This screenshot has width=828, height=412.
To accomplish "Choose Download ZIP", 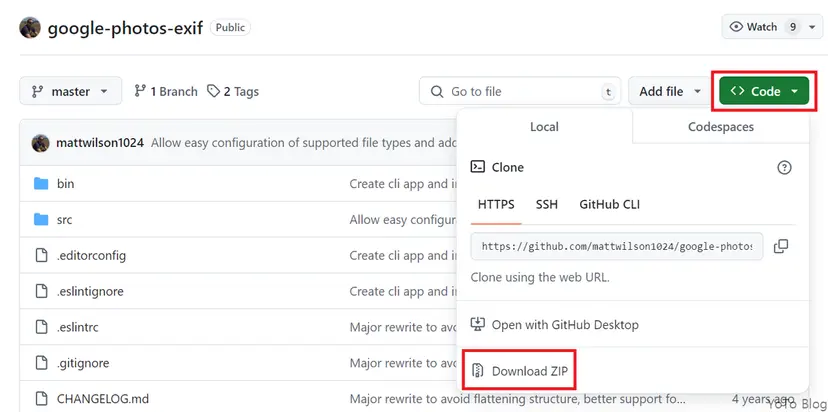I will (525, 371).
